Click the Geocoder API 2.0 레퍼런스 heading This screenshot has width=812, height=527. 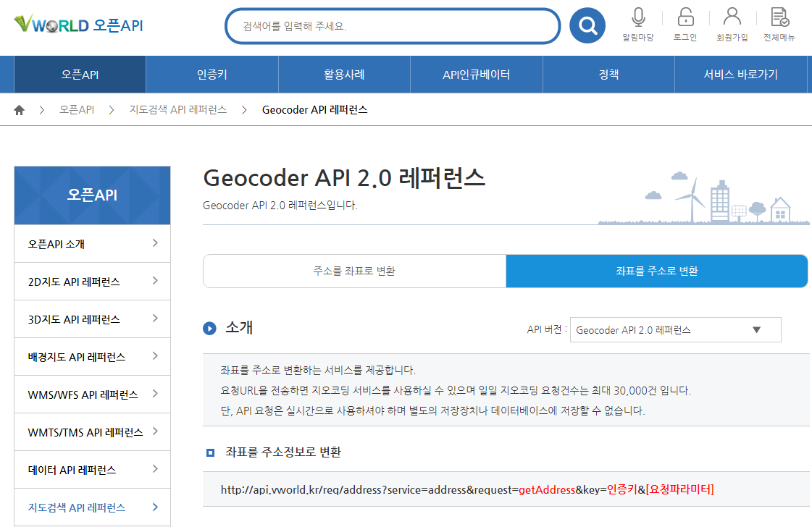pyautogui.click(x=344, y=178)
